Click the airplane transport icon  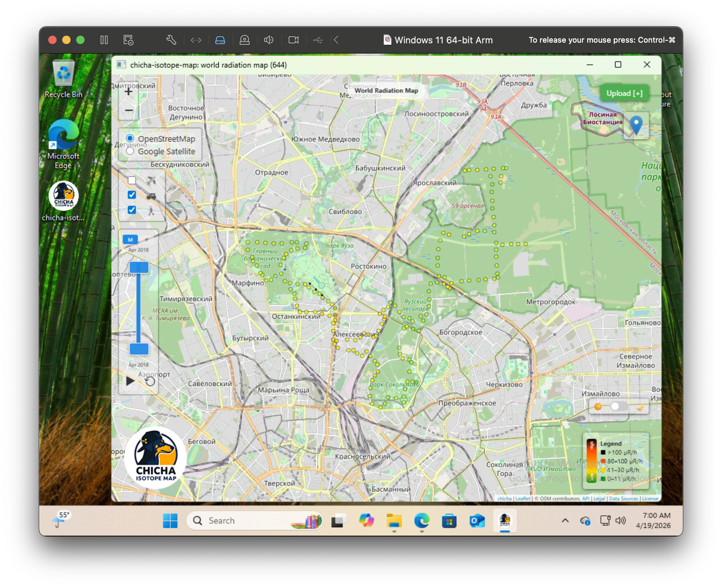151,180
